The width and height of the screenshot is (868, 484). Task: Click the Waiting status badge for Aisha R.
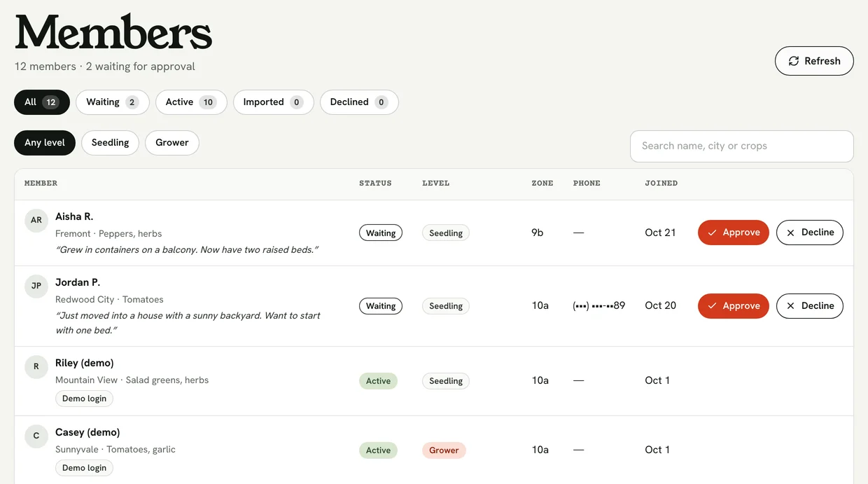coord(381,233)
